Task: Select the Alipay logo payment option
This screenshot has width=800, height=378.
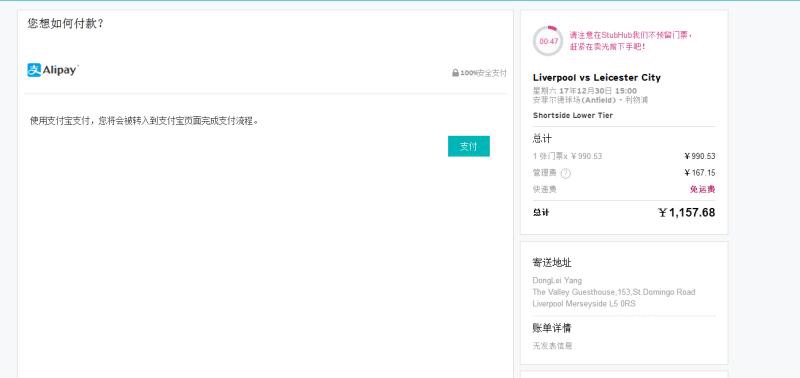Action: (x=53, y=70)
